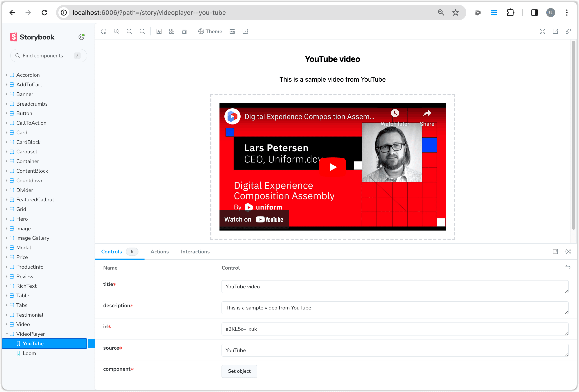Copy canvas link using chain icon
Image resolution: width=579 pixels, height=392 pixels.
pos(568,31)
